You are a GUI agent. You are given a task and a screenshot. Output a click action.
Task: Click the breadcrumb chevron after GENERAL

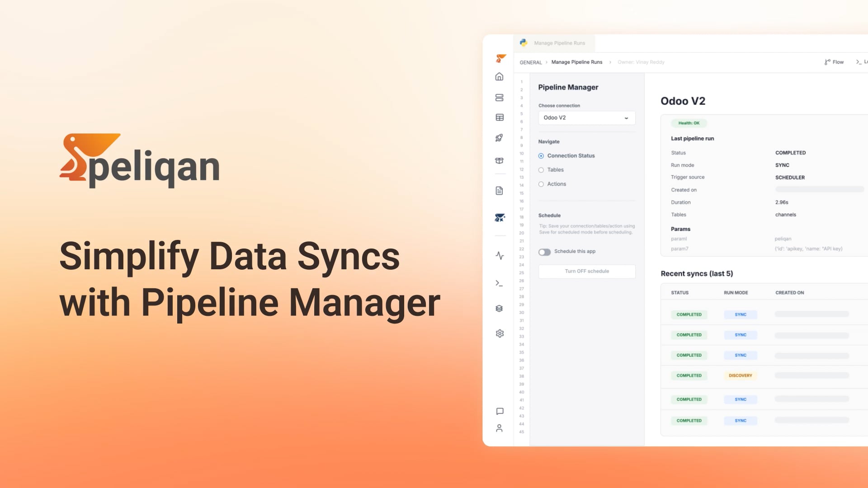(x=546, y=62)
